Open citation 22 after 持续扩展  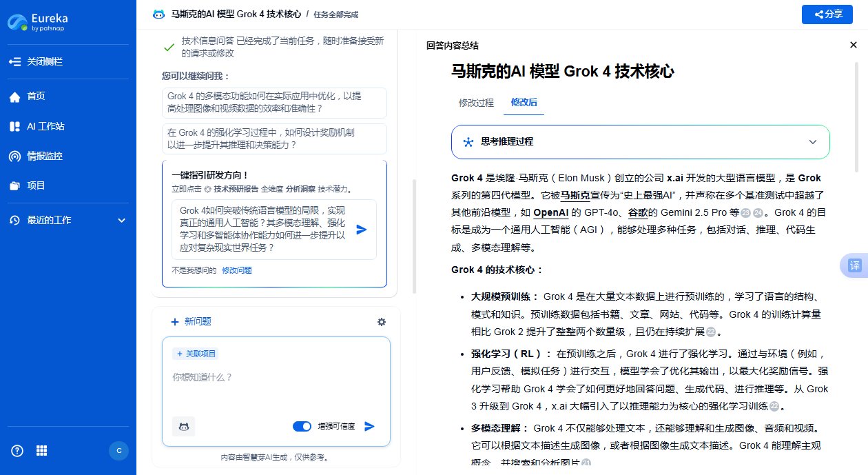pos(711,332)
